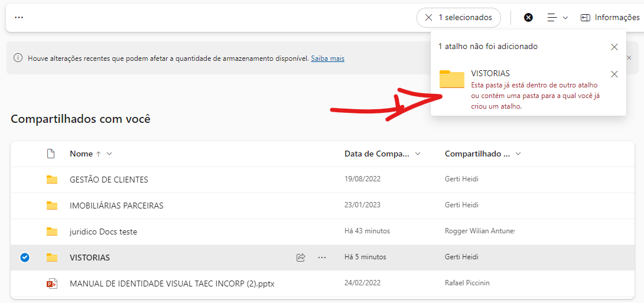Click date 19/08/2022 cell
Viewport: 644px width, 303px height.
(363, 179)
